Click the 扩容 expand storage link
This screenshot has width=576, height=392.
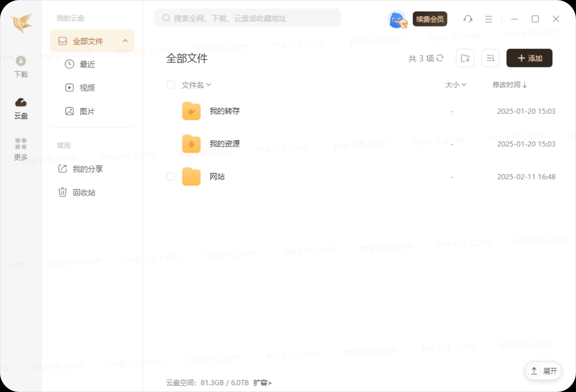262,383
